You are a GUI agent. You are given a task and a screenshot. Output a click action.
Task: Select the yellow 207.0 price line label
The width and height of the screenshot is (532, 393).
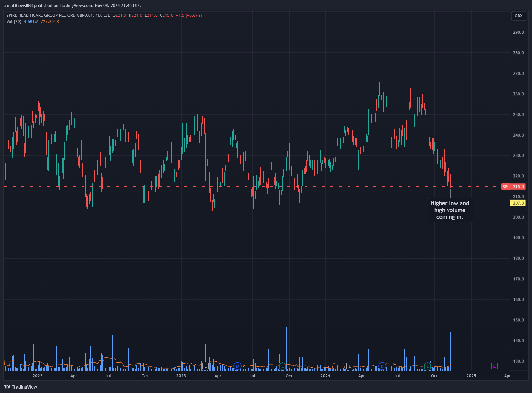tap(518, 203)
